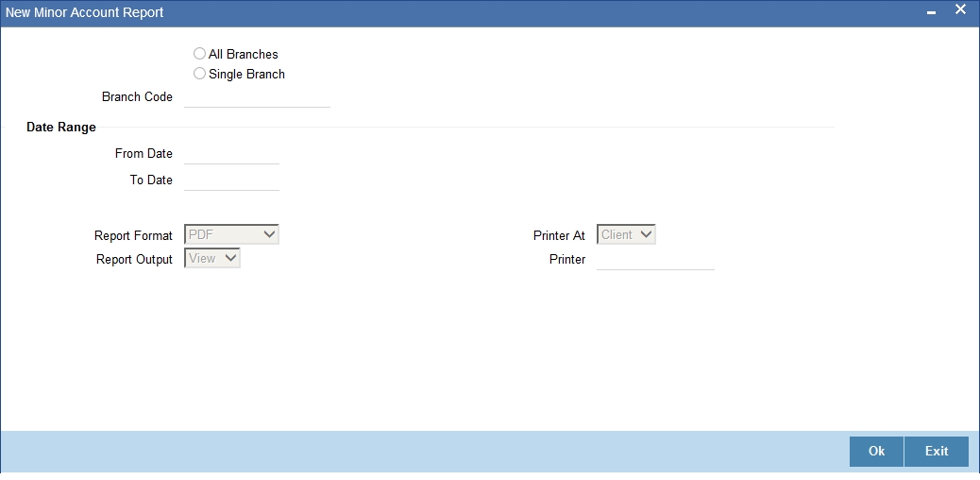Click the Printer input field
Image resolution: width=980 pixels, height=480 pixels.
(x=655, y=259)
